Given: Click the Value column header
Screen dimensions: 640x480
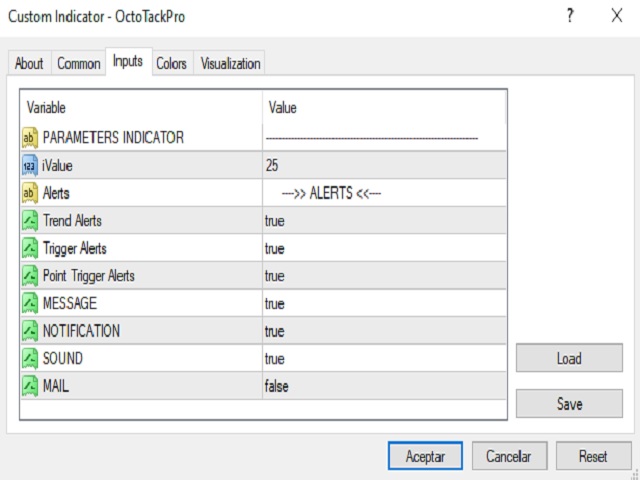Looking at the screenshot, I should coord(384,108).
